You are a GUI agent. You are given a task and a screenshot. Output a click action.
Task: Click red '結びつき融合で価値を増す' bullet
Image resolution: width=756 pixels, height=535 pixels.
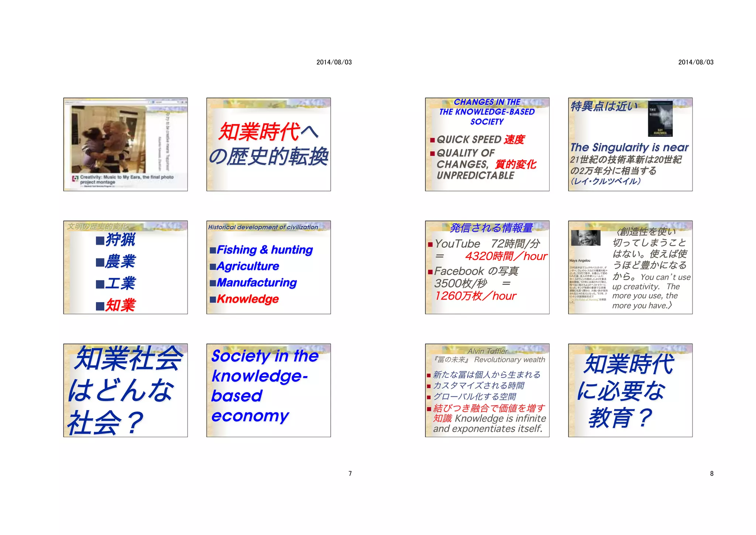[486, 408]
